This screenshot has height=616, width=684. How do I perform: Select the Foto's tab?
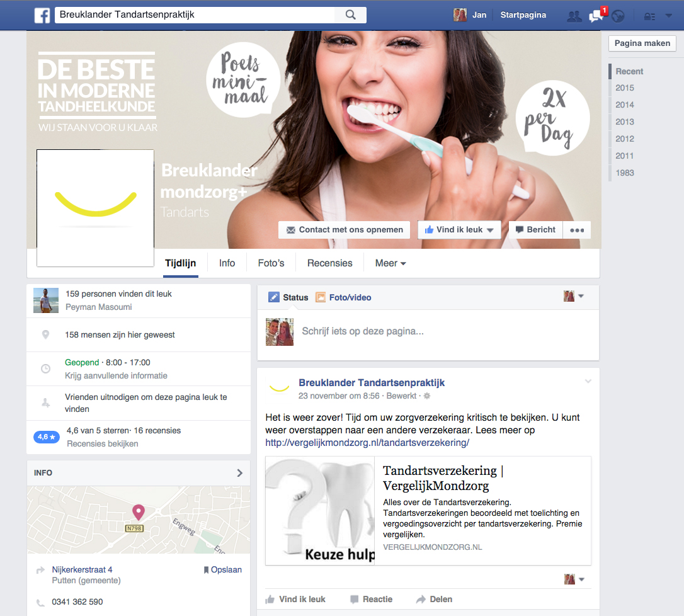(271, 263)
